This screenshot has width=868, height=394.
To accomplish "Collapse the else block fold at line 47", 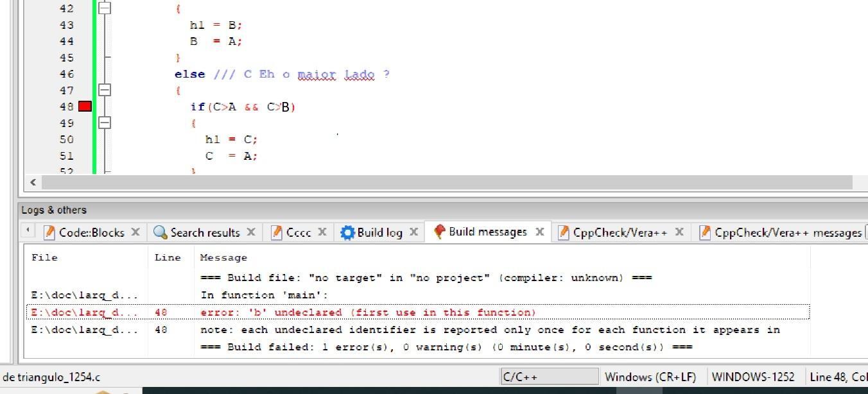I will [x=105, y=90].
